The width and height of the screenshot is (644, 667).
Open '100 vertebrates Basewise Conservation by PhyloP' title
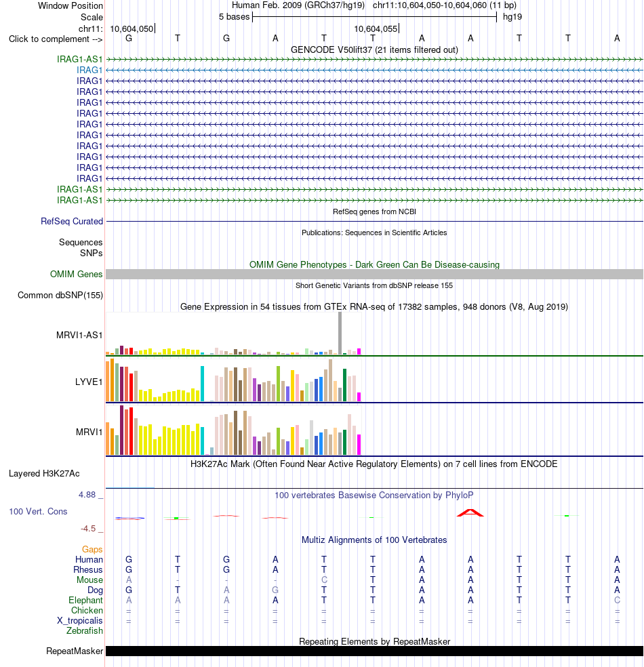[374, 495]
